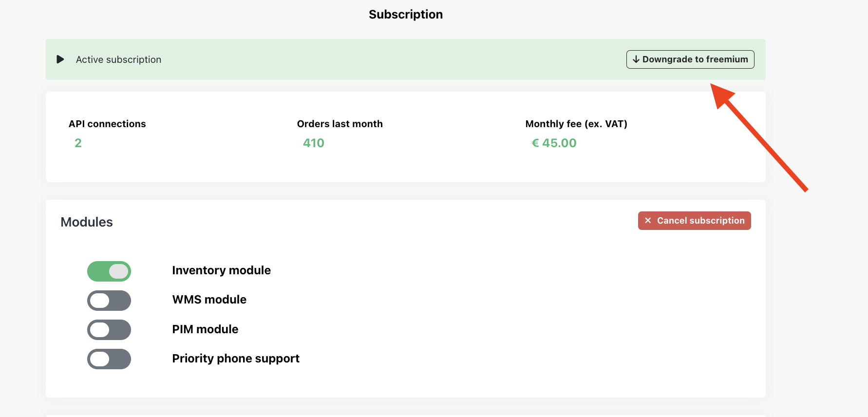Click the Modules section heading
Viewport: 868px width, 417px height.
(87, 222)
